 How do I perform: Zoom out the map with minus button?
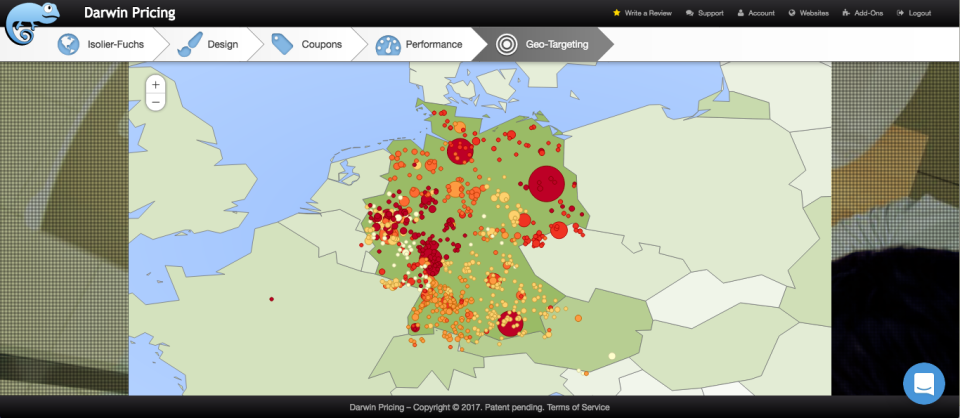pos(156,102)
